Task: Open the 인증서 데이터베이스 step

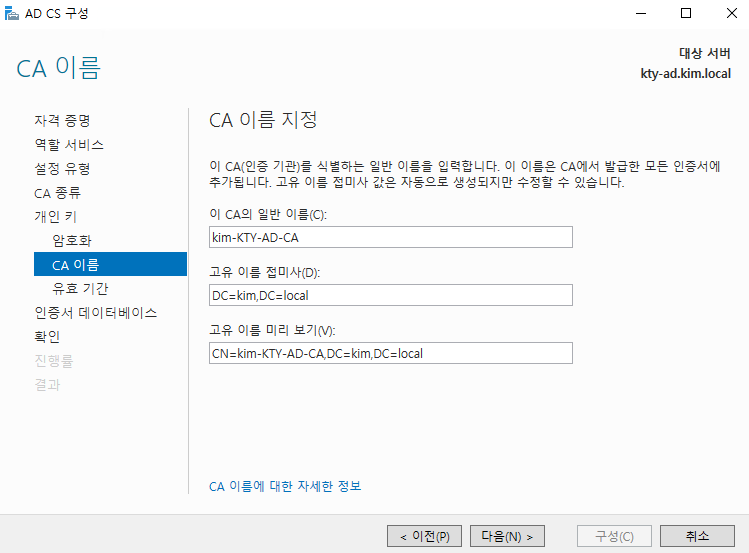Action: [96, 313]
